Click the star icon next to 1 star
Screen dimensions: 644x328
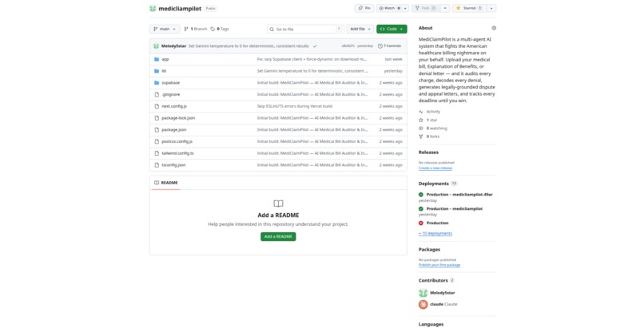click(x=420, y=121)
